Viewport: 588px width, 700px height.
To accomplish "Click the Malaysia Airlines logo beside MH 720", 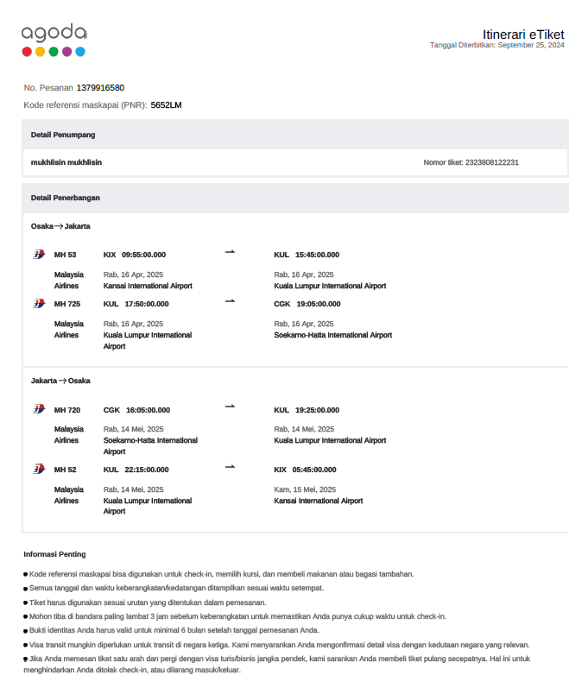I will (x=38, y=409).
